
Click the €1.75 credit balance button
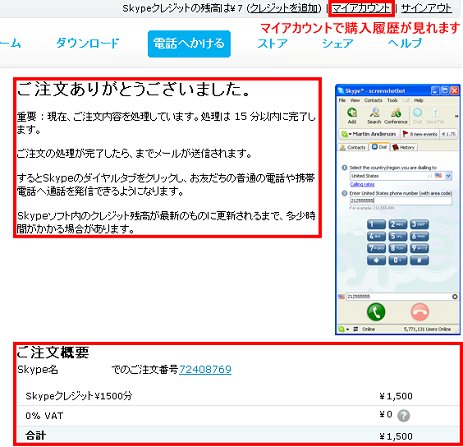point(448,134)
